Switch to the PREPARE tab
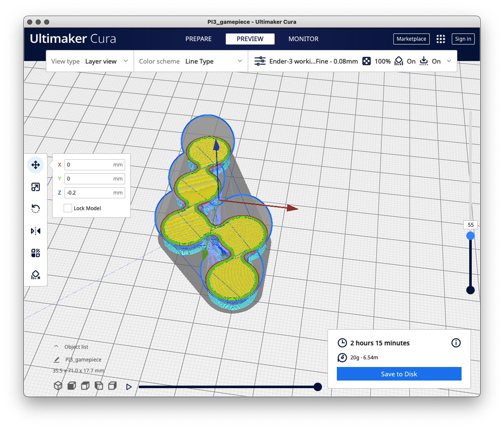Image resolution: width=504 pixels, height=428 pixels. [x=198, y=39]
